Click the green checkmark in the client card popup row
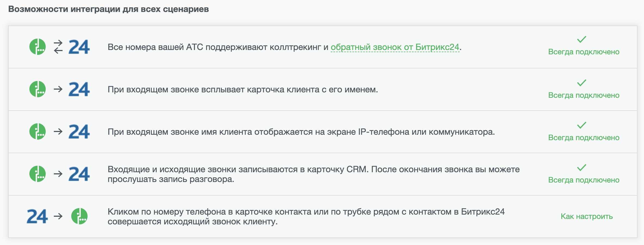The width and height of the screenshot is (644, 245). (581, 83)
